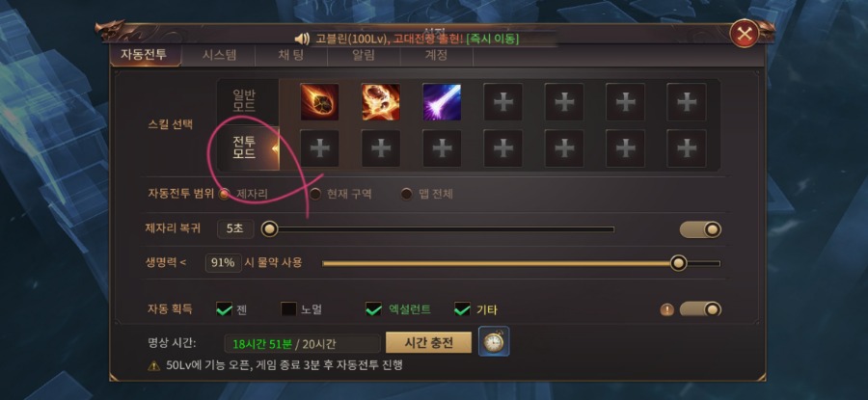Select the purple beam skill icon

pyautogui.click(x=442, y=102)
